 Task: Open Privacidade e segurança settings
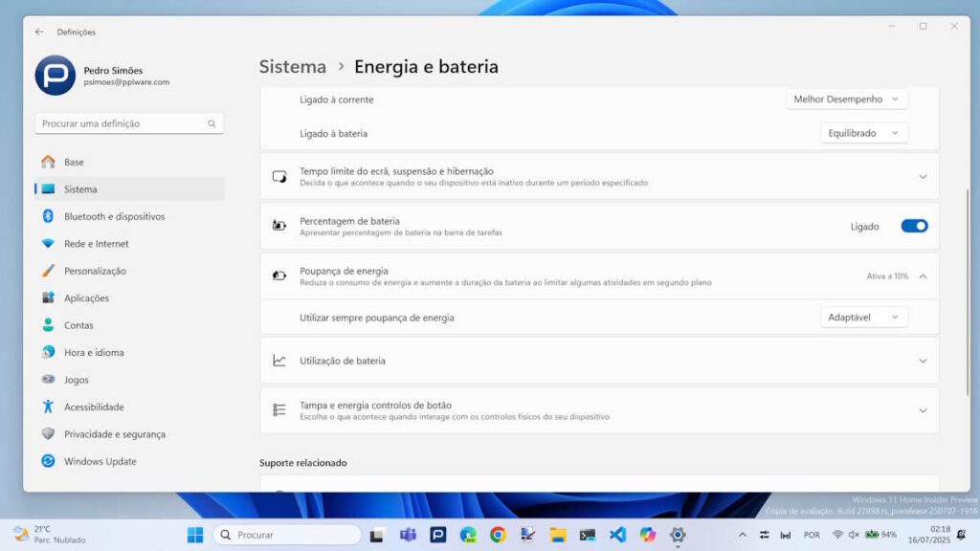tap(114, 434)
